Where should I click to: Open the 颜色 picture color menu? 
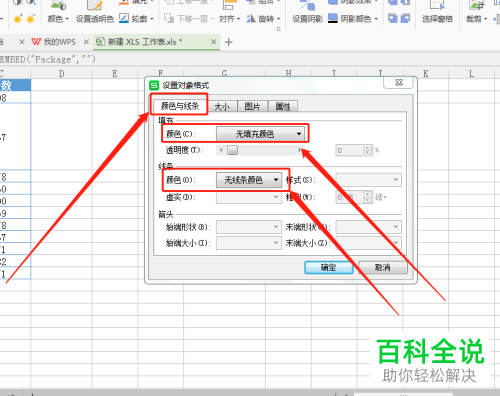(x=58, y=19)
